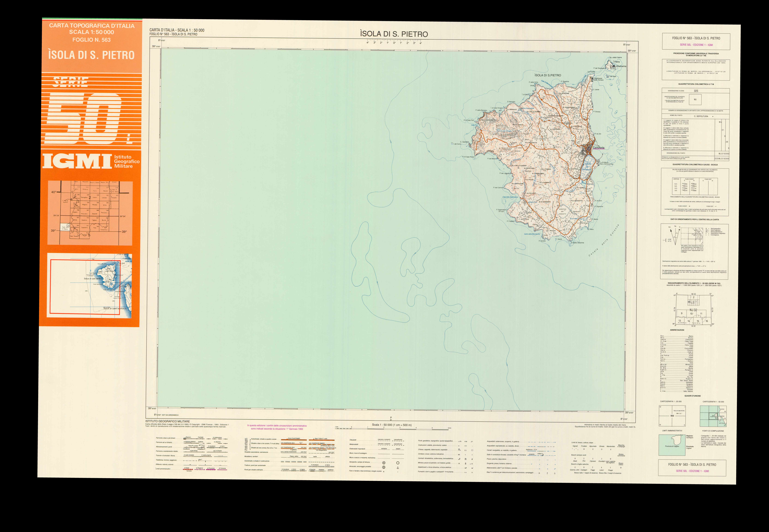Click the 'Ferrovie a due o più binari' legend row

coord(191,438)
